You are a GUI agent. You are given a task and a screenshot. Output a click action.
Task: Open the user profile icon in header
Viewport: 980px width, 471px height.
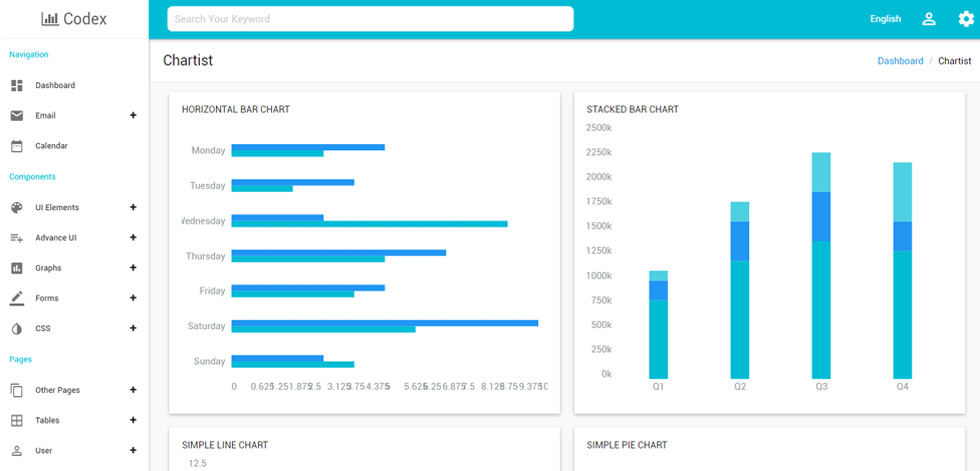coord(929,19)
